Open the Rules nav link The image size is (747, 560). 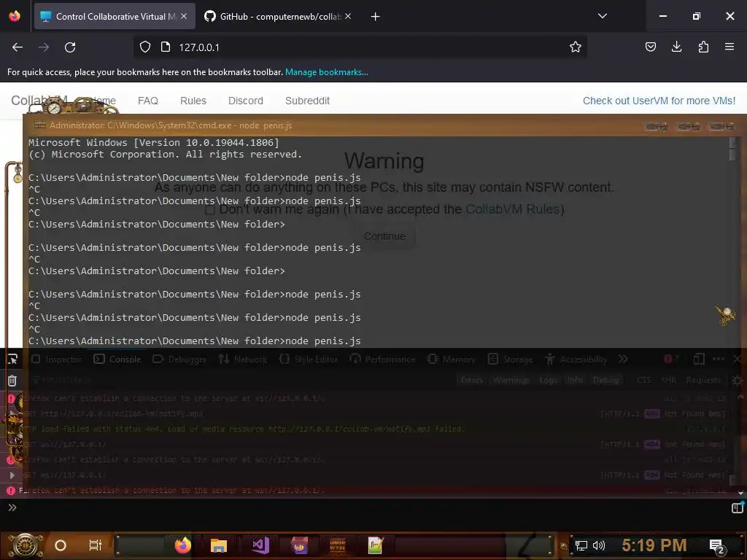click(x=193, y=101)
